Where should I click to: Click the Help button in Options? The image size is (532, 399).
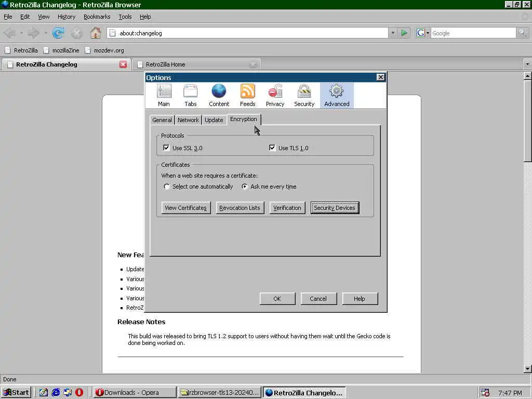point(360,299)
